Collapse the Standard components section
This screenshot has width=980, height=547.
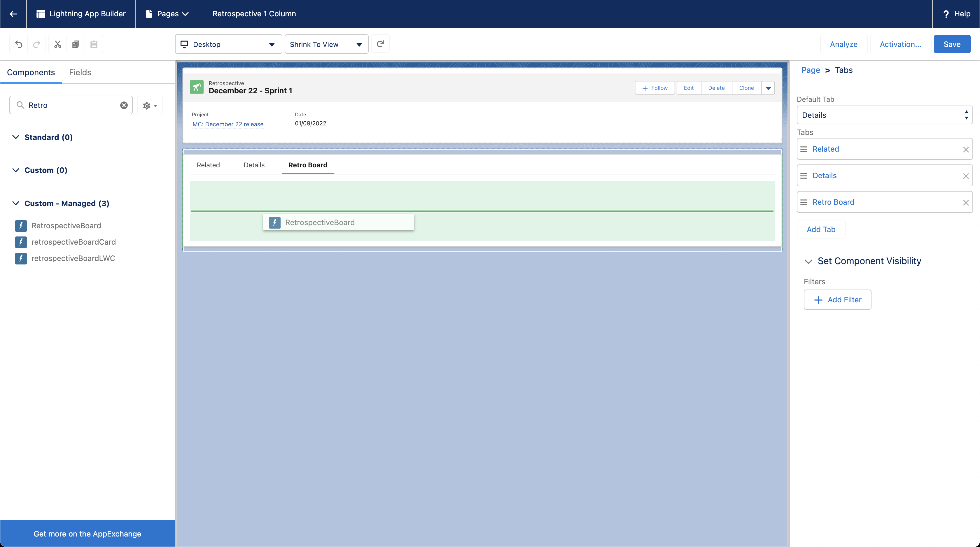tap(15, 137)
